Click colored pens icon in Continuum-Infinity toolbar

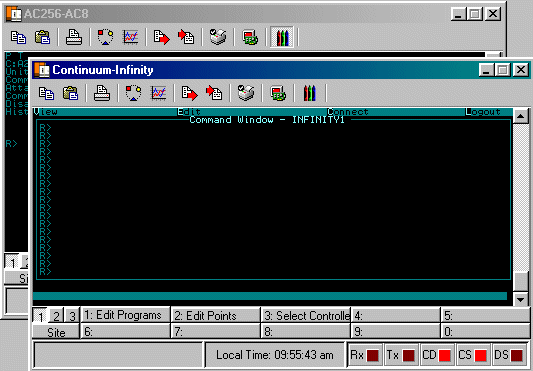[x=310, y=93]
